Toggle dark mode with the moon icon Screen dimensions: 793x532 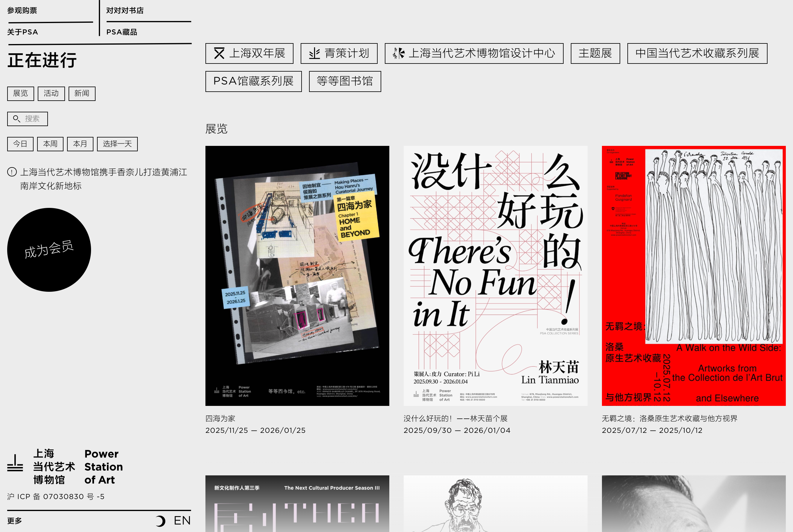(161, 521)
